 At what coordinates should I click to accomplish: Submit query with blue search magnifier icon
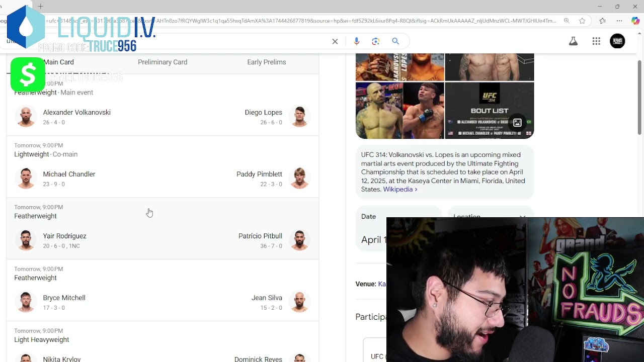[395, 41]
